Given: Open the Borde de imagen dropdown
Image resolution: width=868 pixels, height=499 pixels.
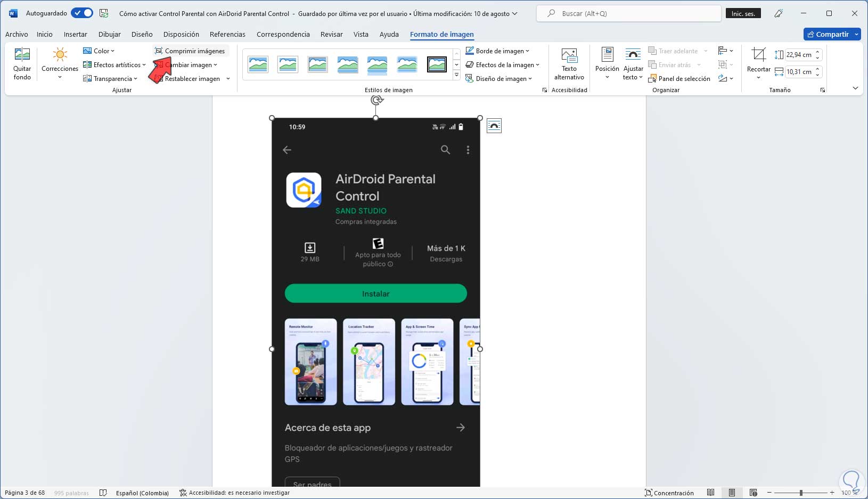Looking at the screenshot, I should point(497,51).
